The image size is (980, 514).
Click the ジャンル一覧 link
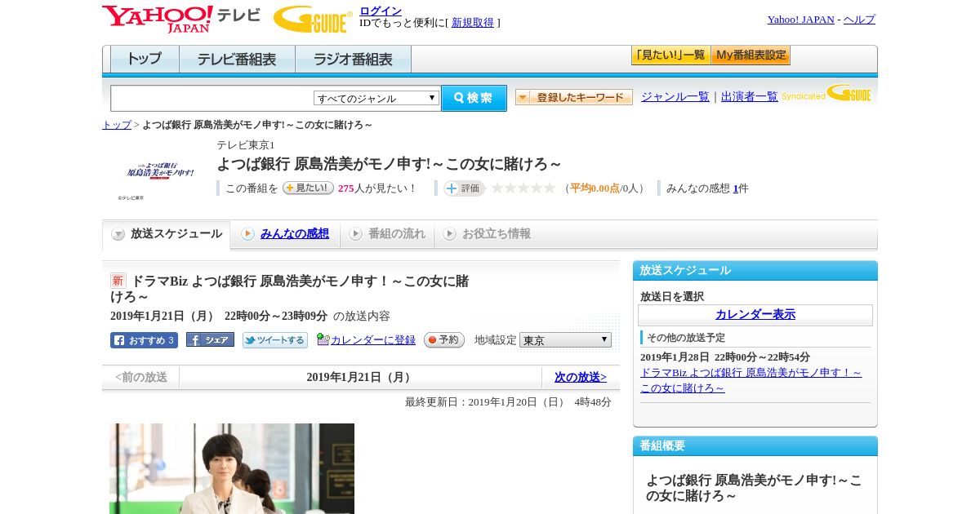point(675,97)
